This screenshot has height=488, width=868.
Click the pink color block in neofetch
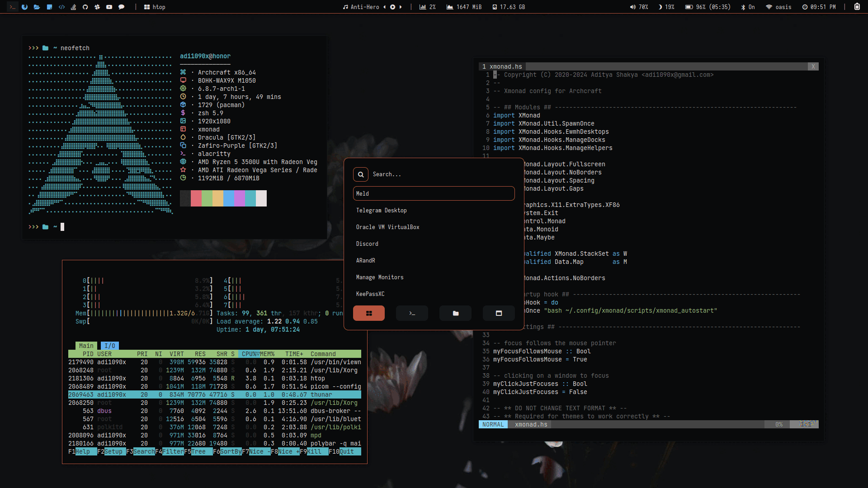(196, 198)
